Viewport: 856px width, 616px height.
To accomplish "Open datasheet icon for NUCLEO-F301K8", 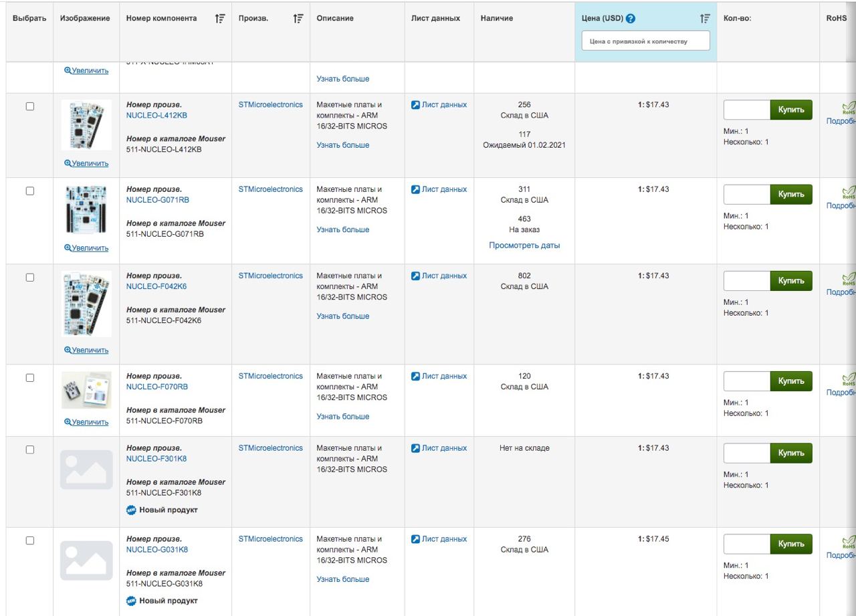I will [x=415, y=449].
